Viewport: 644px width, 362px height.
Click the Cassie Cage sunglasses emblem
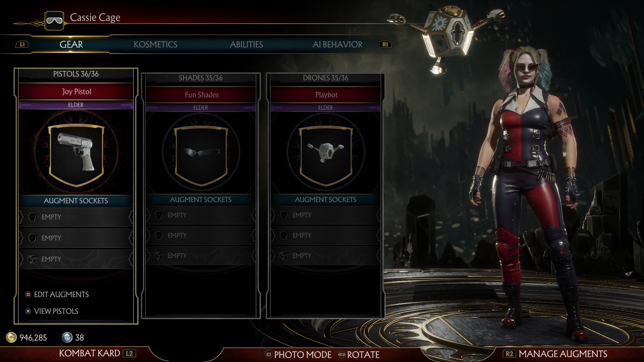point(54,21)
